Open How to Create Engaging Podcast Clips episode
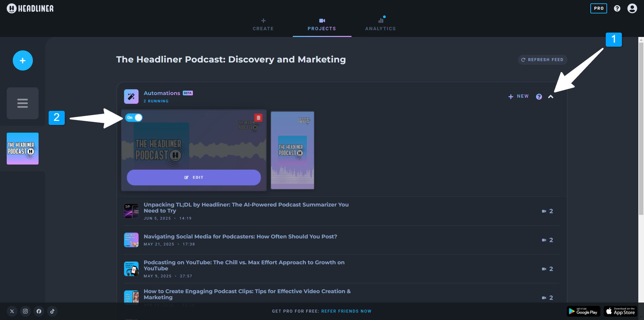The height and width of the screenshot is (320, 644). point(247,294)
